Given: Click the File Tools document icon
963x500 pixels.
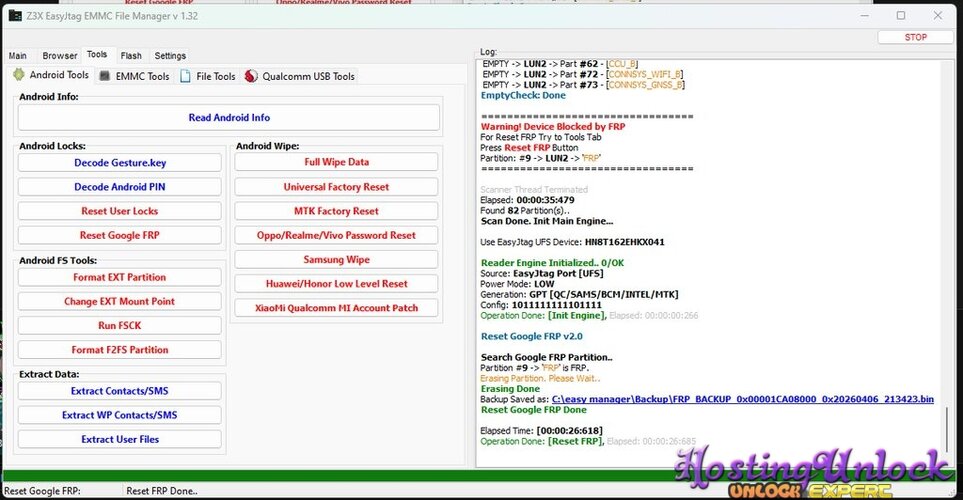Looking at the screenshot, I should [x=186, y=76].
